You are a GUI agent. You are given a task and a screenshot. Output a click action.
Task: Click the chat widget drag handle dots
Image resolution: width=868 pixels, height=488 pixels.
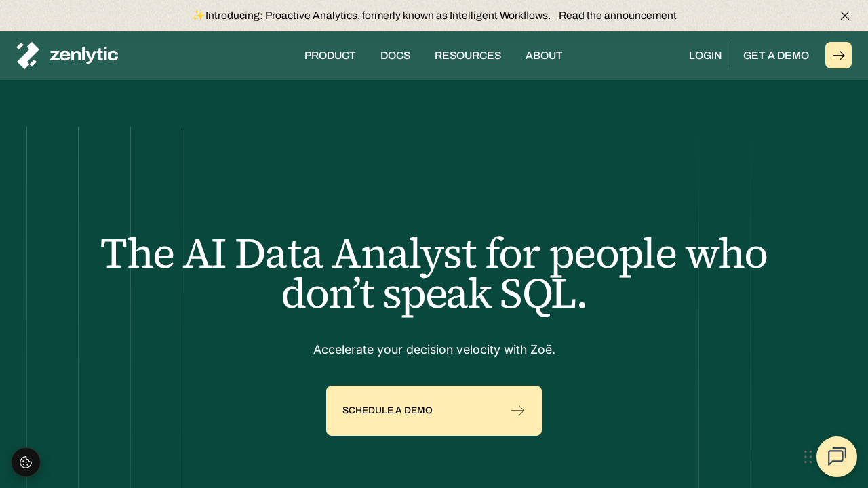pyautogui.click(x=808, y=457)
